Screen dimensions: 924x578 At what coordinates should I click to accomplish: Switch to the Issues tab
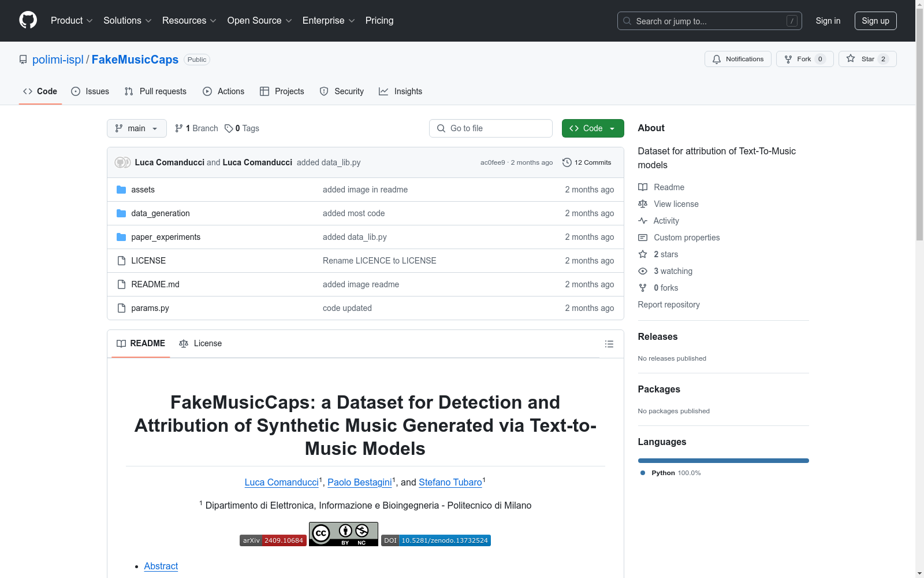[x=90, y=91]
